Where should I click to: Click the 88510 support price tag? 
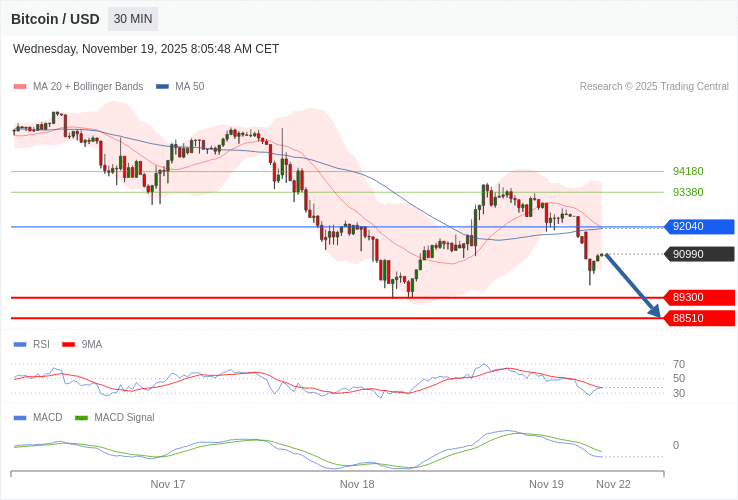click(699, 318)
